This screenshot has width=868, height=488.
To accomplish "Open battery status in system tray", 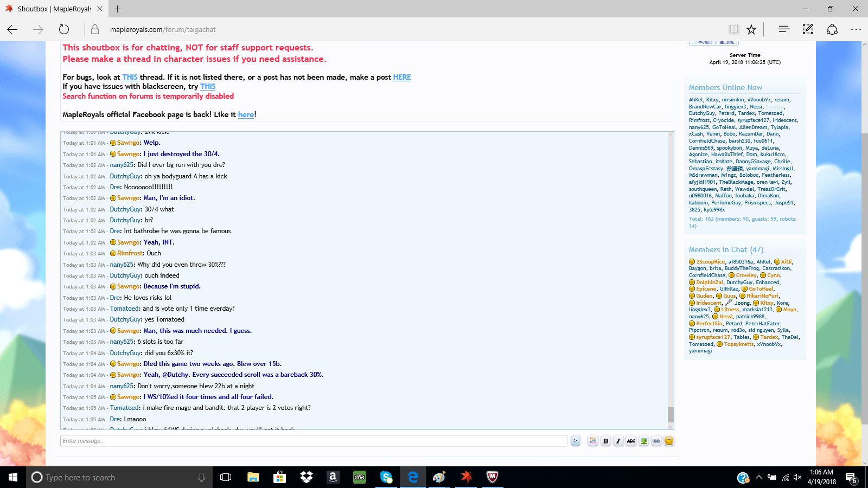I will tap(772, 478).
